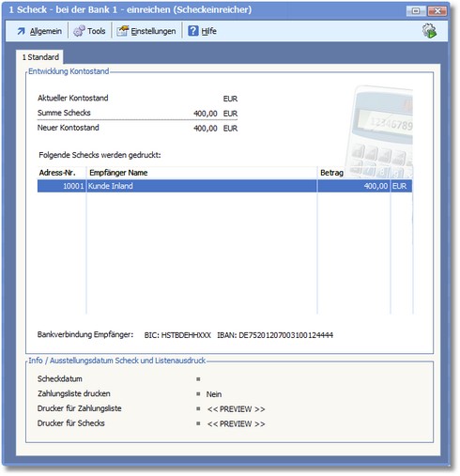Click the Allgemein arrow icon
This screenshot has height=476, width=460.
[22, 31]
